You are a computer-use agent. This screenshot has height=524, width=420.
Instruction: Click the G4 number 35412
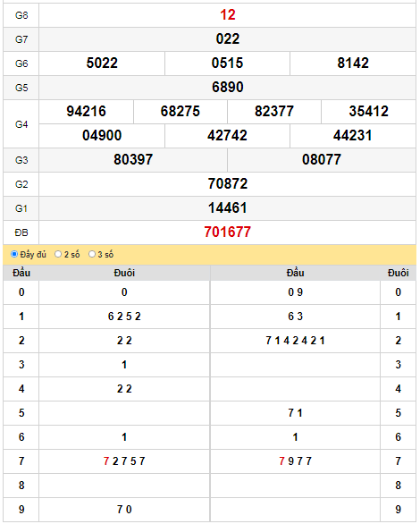pyautogui.click(x=368, y=111)
